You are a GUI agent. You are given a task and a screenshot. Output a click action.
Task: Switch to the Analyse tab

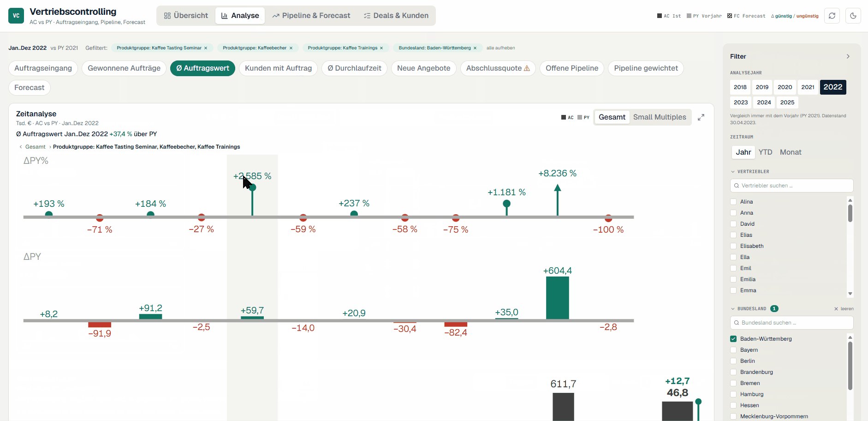tap(240, 16)
